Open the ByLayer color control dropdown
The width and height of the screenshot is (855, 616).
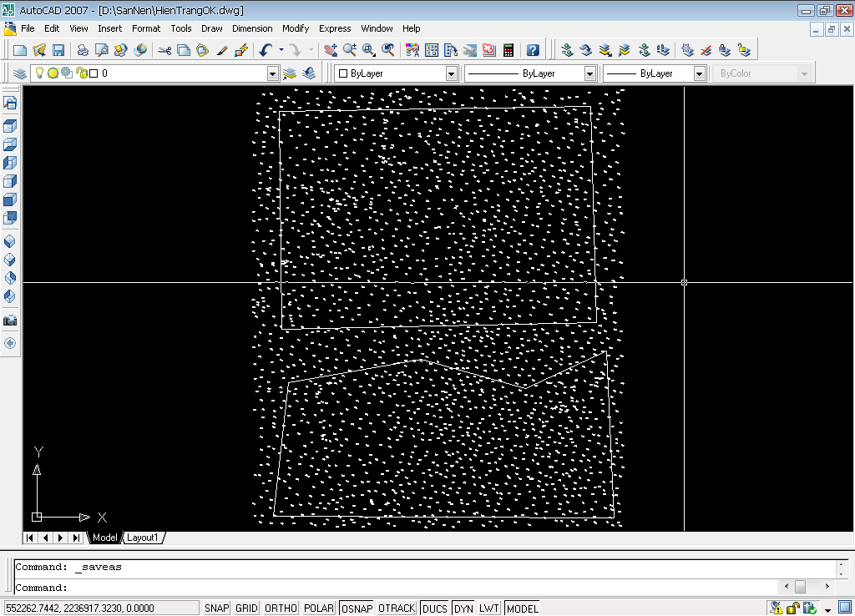[x=451, y=73]
